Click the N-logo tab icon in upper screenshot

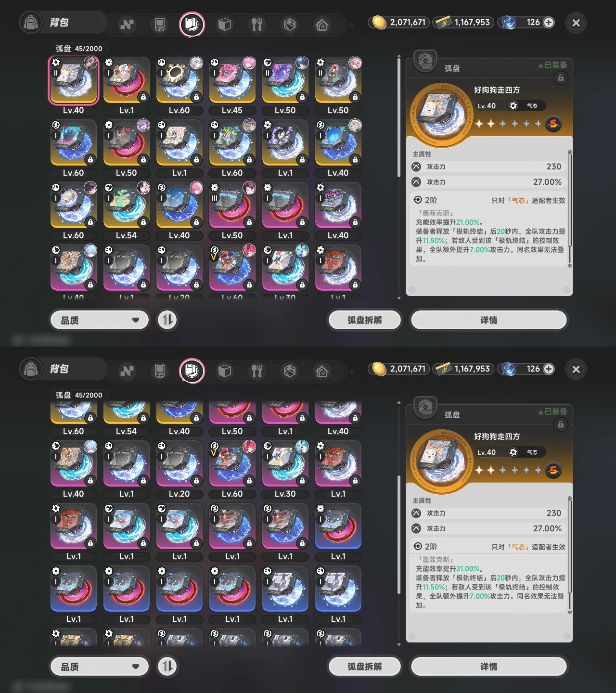coord(127,24)
